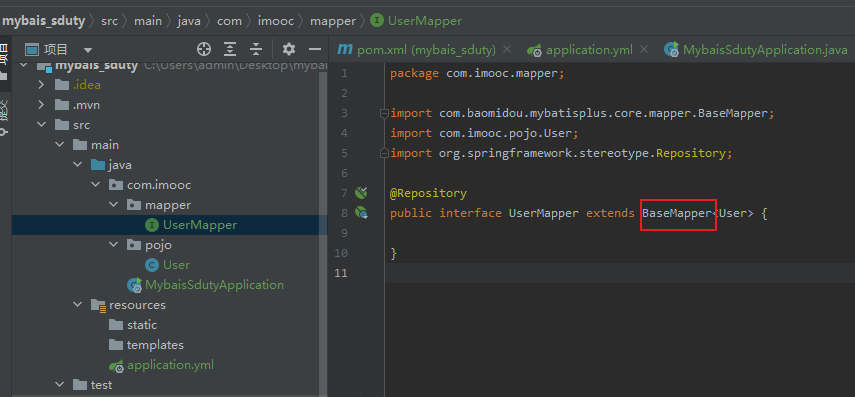Click mapper in the breadcrumb bar
Image resolution: width=855 pixels, height=397 pixels.
(333, 21)
